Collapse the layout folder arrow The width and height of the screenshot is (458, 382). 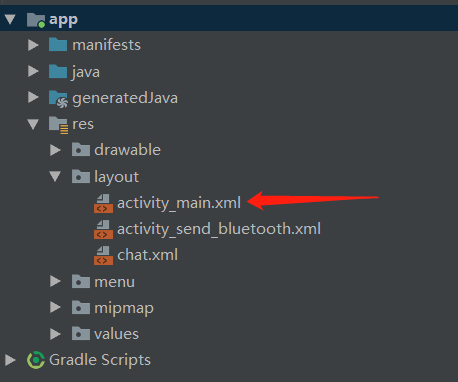pyautogui.click(x=55, y=176)
